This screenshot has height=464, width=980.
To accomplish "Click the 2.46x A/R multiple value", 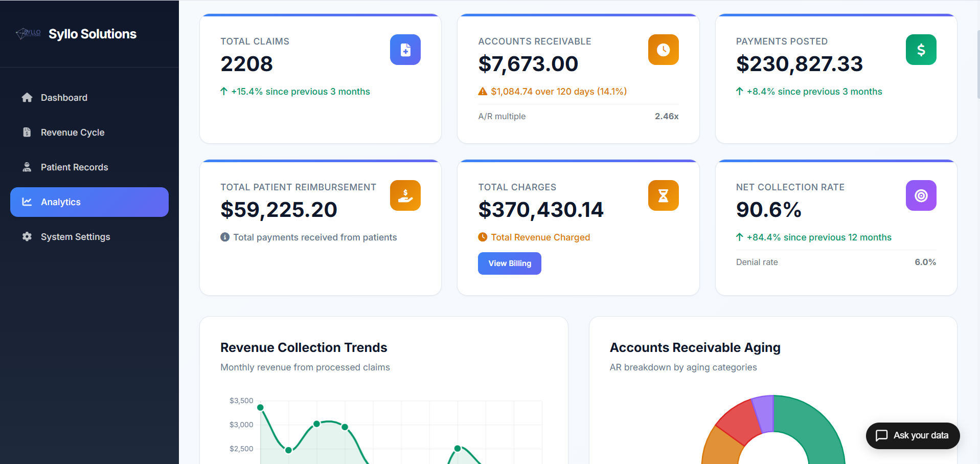I will tap(667, 116).
